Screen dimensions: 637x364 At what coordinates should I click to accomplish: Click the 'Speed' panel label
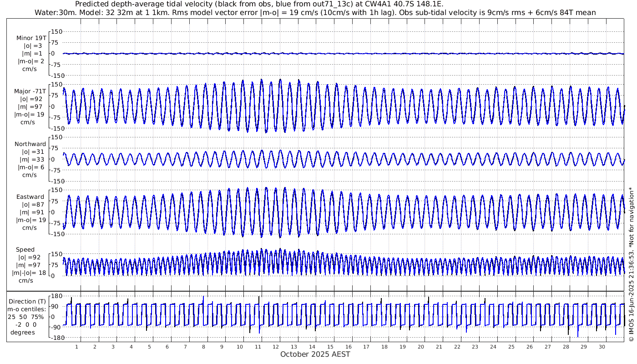point(25,250)
